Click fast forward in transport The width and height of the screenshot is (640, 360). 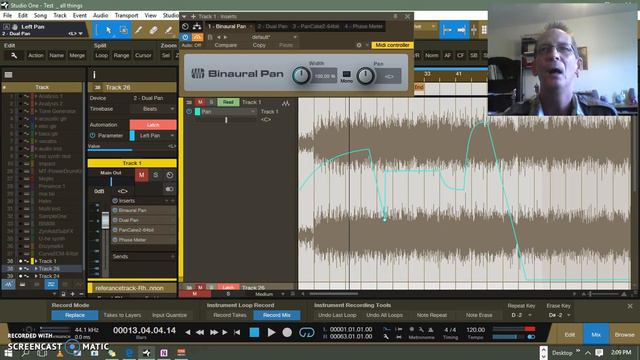213,333
